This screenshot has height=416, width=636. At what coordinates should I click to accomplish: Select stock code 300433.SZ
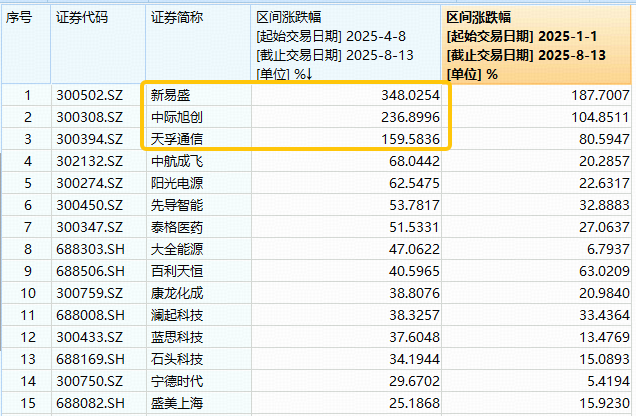pyautogui.click(x=89, y=337)
